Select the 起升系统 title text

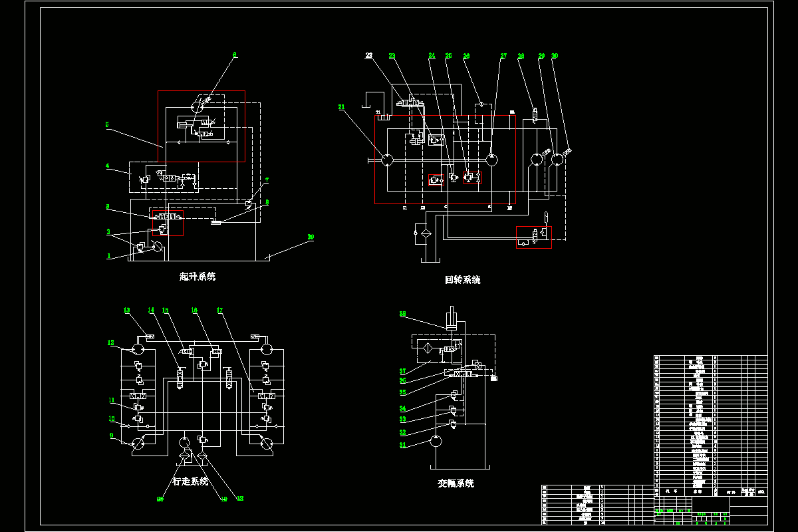198,277
